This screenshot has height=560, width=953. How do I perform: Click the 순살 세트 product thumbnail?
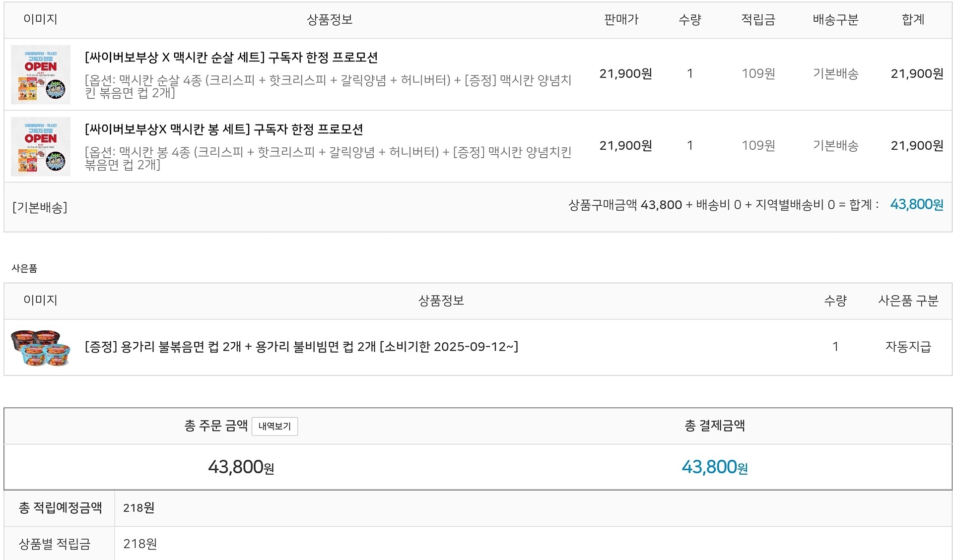pyautogui.click(x=41, y=74)
